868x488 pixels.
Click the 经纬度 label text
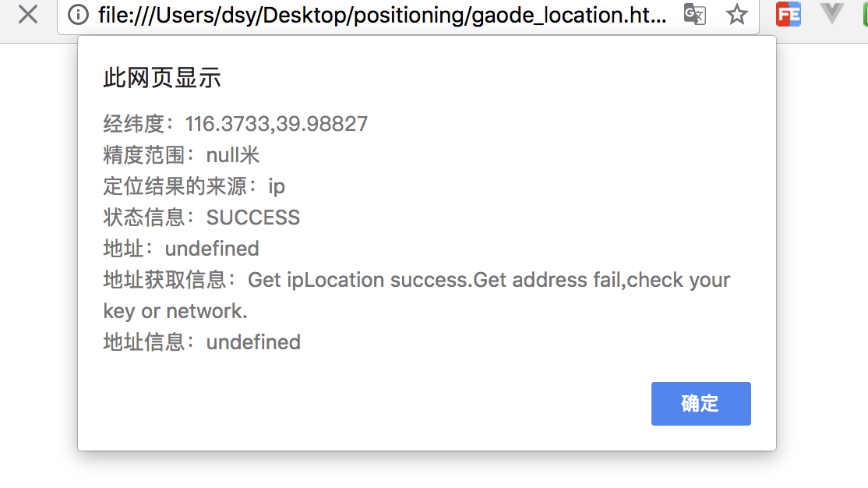134,123
